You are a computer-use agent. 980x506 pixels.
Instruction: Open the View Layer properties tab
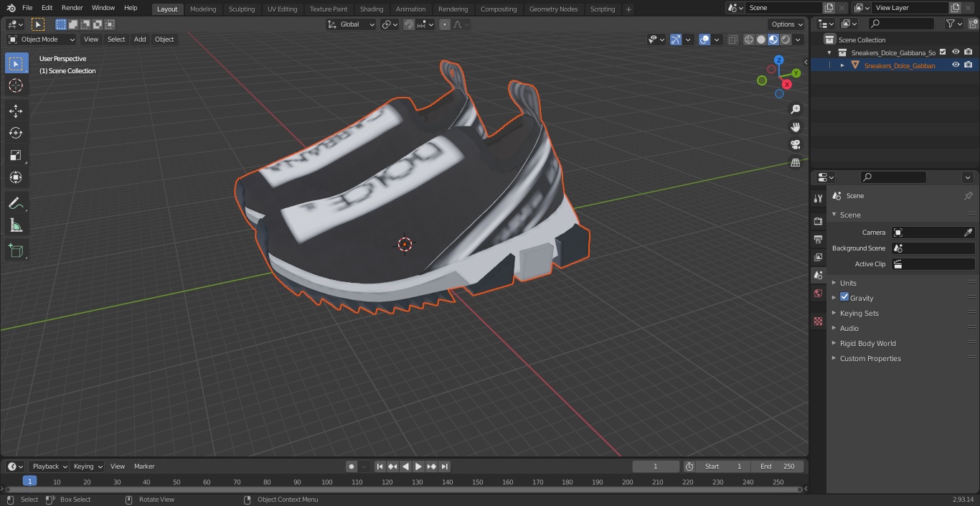pyautogui.click(x=818, y=257)
